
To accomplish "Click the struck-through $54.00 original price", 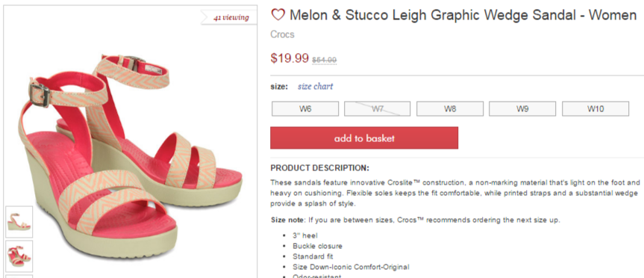I will point(324,60).
